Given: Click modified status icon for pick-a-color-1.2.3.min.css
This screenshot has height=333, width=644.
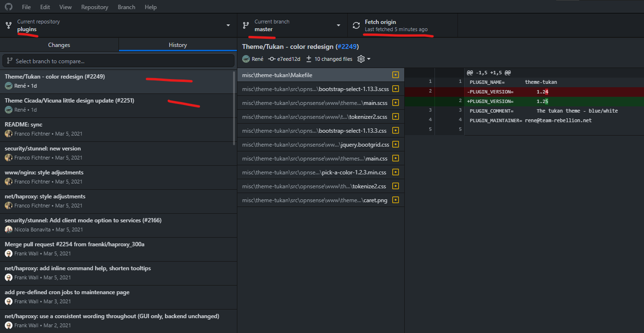Looking at the screenshot, I should pos(396,172).
